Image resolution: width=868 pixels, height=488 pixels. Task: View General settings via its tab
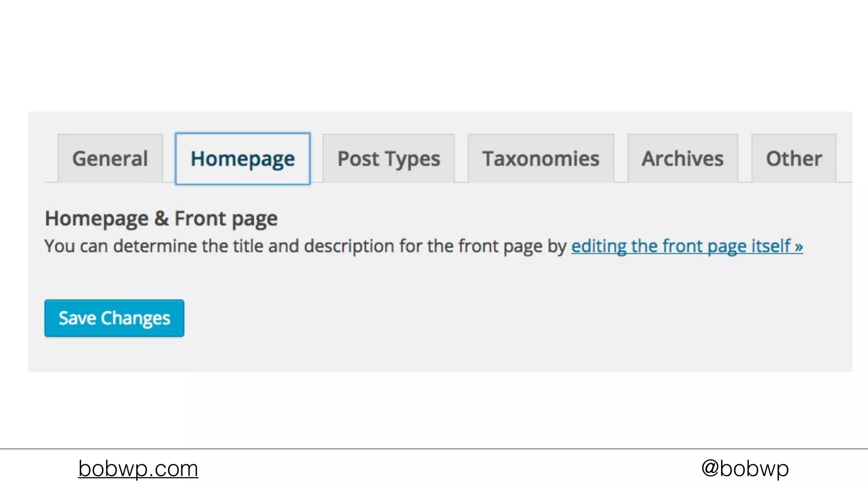(110, 159)
